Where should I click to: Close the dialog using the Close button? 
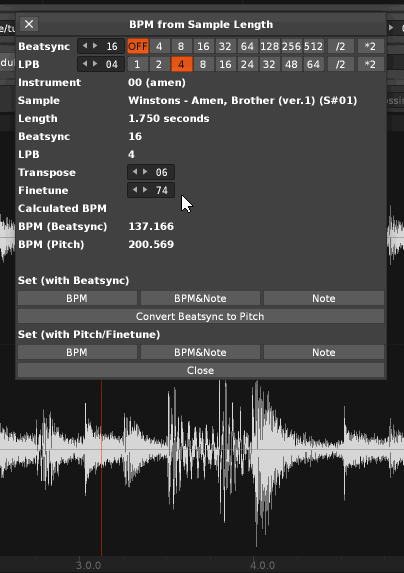coord(201,370)
